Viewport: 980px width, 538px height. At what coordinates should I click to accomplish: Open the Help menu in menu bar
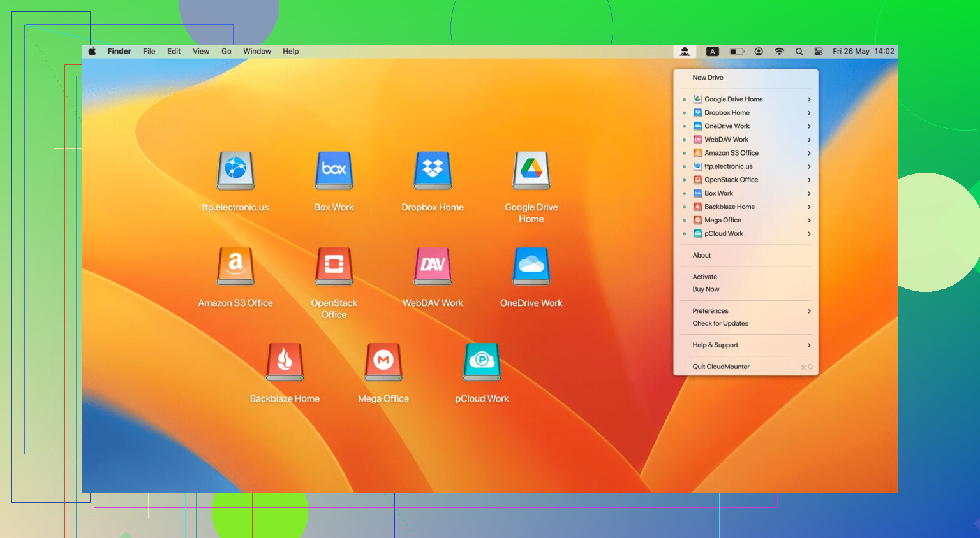coord(291,52)
